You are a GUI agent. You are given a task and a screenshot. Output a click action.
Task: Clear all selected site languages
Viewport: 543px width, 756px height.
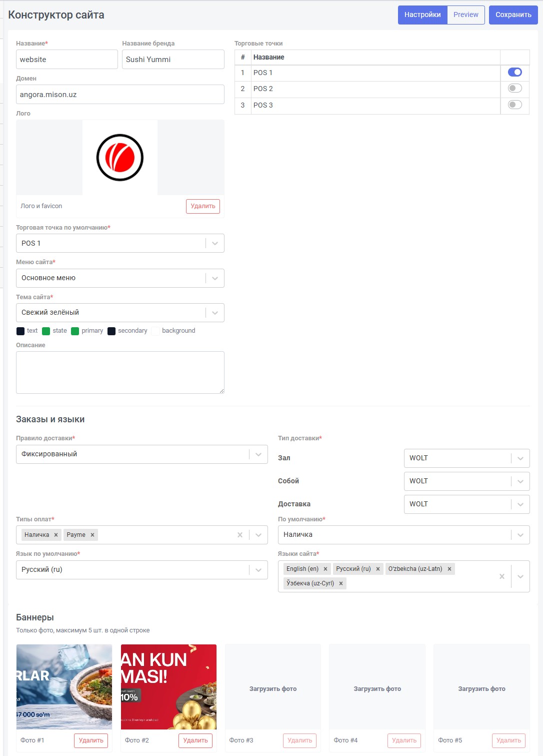(x=502, y=576)
